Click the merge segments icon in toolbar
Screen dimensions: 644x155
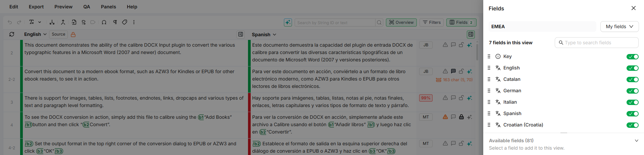[x=63, y=22]
